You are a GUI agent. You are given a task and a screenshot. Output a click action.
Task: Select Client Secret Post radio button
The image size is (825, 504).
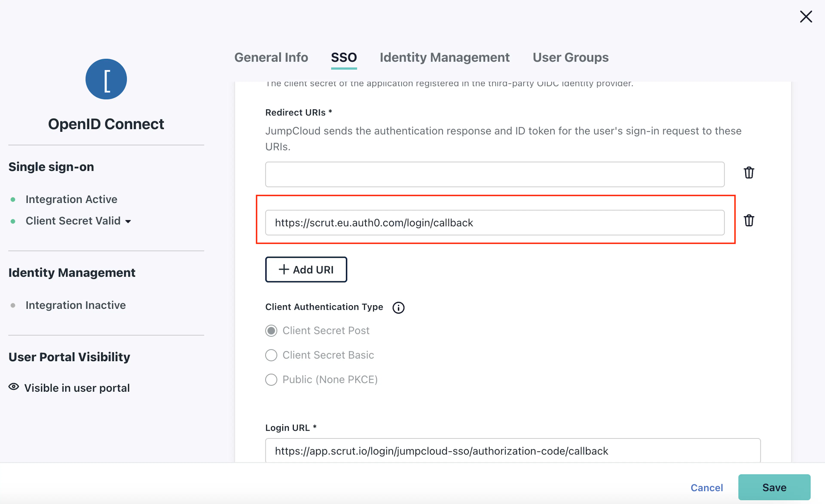271,331
